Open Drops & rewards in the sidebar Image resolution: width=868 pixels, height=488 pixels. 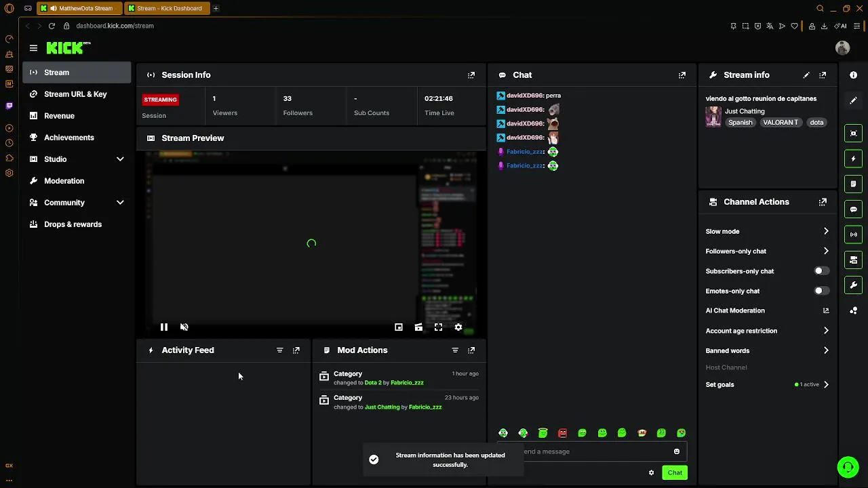coord(77,224)
